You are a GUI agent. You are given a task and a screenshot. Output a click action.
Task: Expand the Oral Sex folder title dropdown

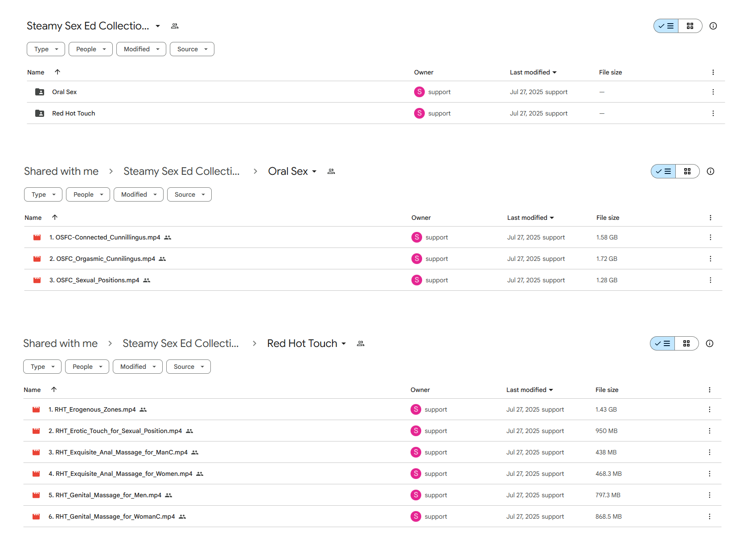click(314, 171)
